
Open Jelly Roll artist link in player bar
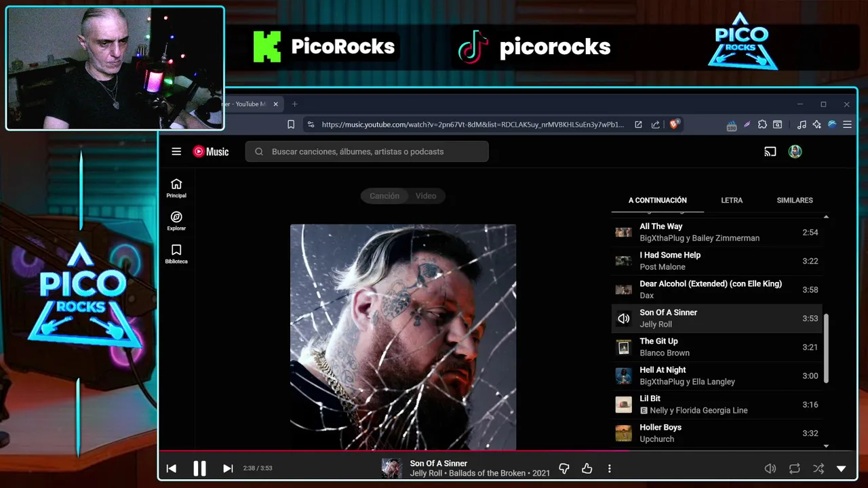pos(426,474)
